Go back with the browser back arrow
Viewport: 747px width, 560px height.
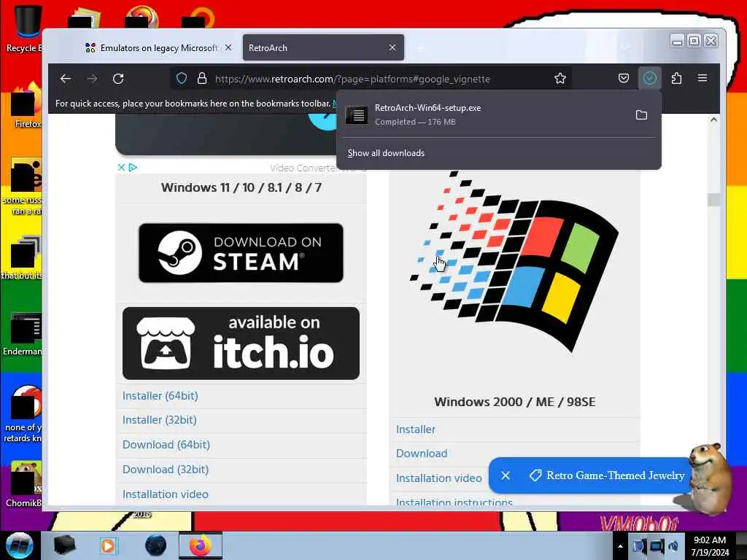66,79
